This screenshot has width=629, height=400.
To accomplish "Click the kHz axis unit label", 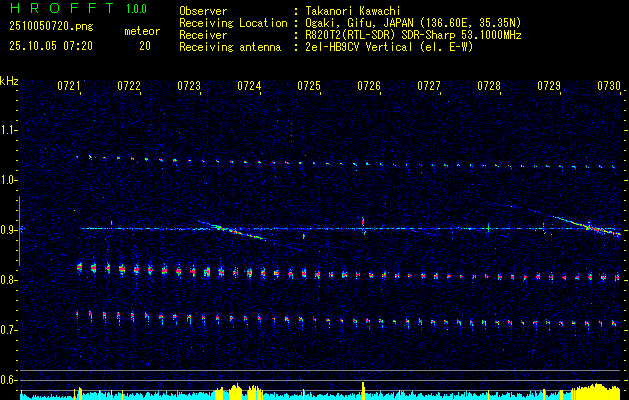I will [9, 80].
